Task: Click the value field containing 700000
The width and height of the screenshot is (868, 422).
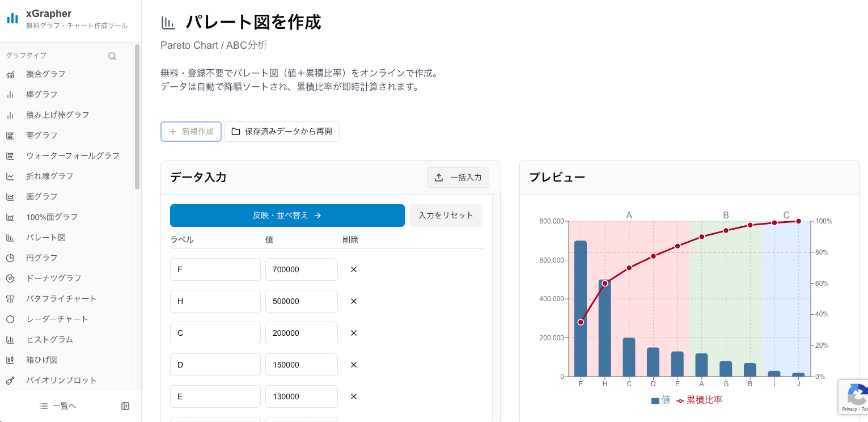Action: click(302, 269)
